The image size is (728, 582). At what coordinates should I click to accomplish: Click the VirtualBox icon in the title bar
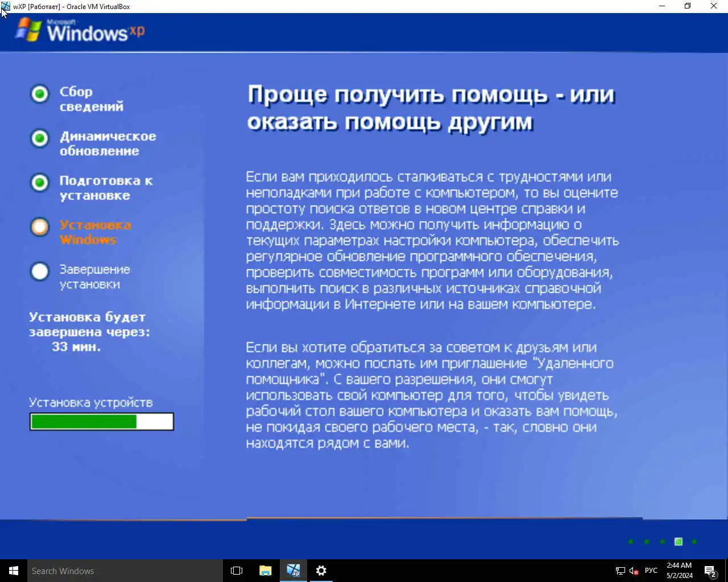[6, 7]
